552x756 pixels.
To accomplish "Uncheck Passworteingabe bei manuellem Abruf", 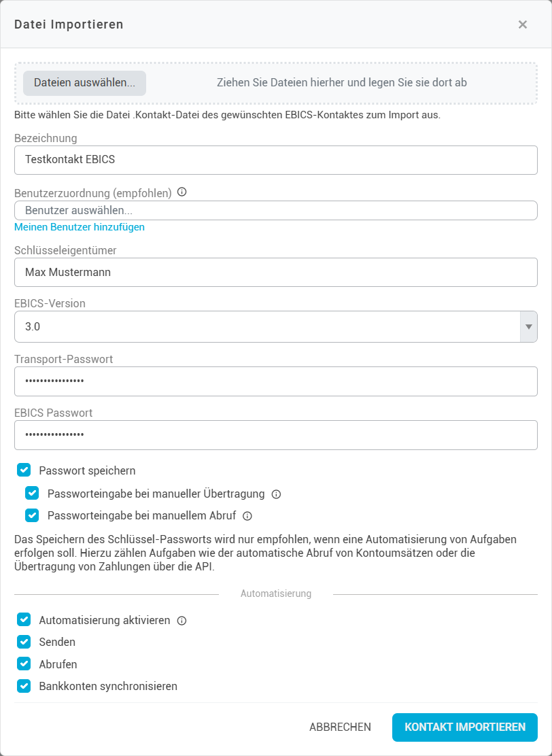I will tap(33, 515).
